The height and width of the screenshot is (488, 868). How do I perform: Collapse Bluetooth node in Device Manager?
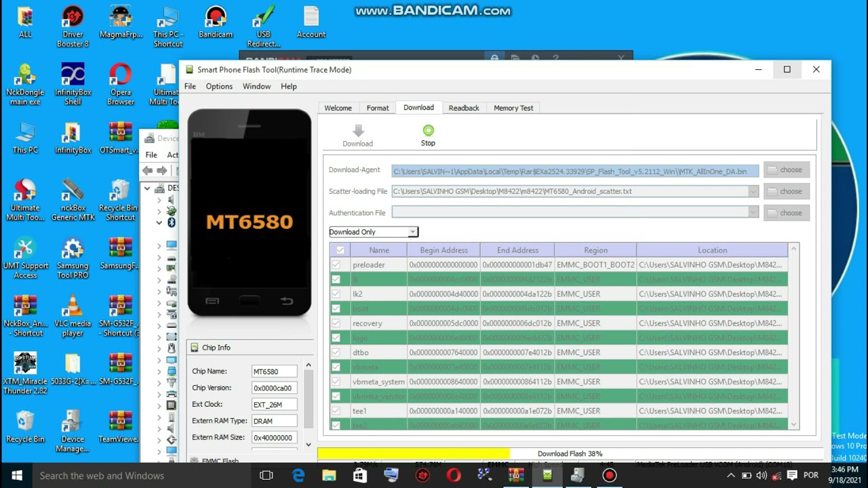(x=159, y=222)
